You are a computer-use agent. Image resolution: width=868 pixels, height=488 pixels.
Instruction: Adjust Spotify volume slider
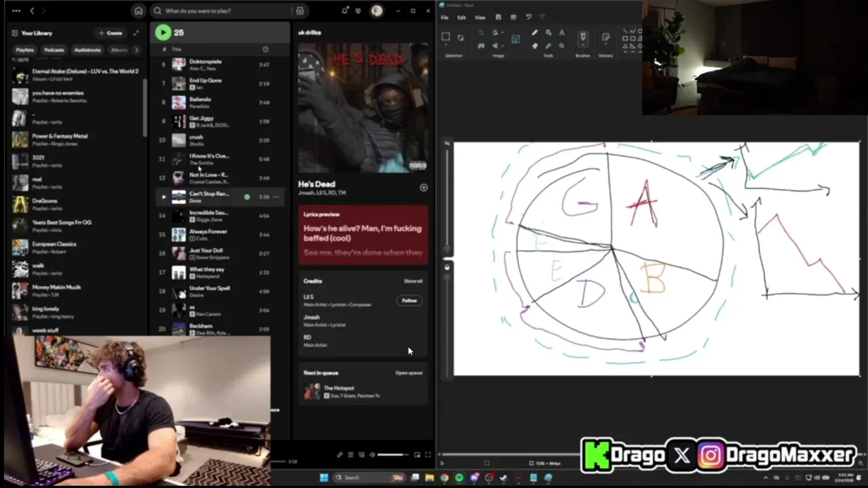click(x=393, y=455)
